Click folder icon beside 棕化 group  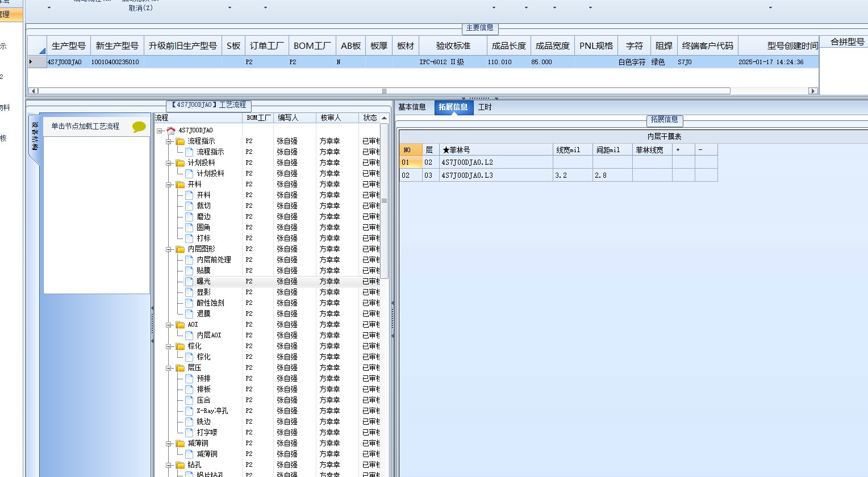180,346
